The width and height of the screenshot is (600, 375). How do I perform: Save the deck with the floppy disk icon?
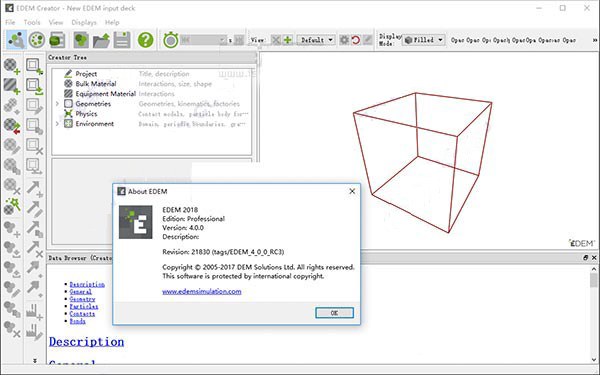[122, 40]
